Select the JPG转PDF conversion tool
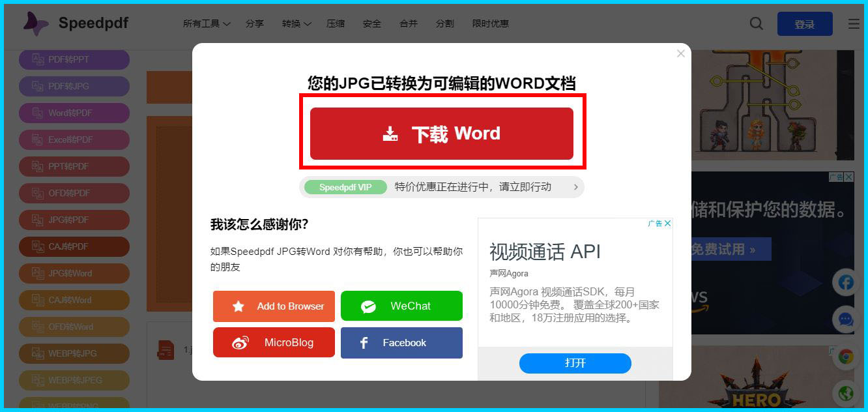This screenshot has width=868, height=412. [74, 220]
